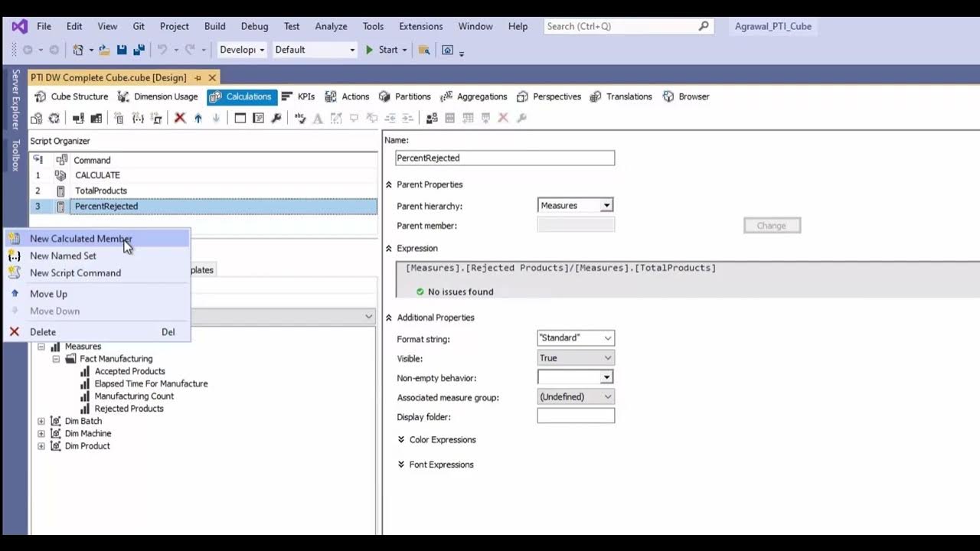Expand the Font Expressions section
Image resolution: width=980 pixels, height=551 pixels.
pos(401,465)
